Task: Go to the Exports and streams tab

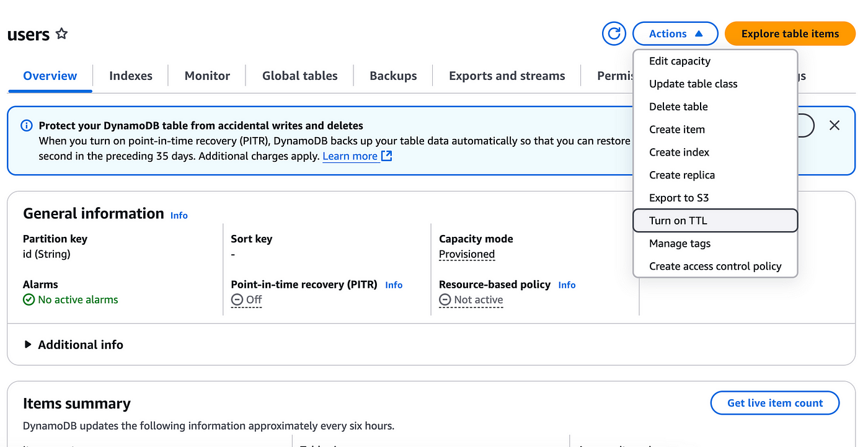Action: (507, 75)
